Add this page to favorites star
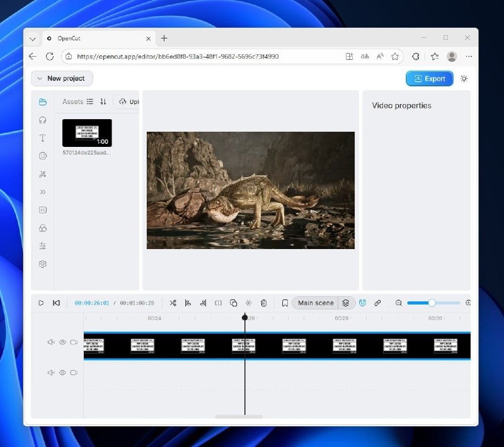The width and height of the screenshot is (504, 447). pyautogui.click(x=395, y=57)
